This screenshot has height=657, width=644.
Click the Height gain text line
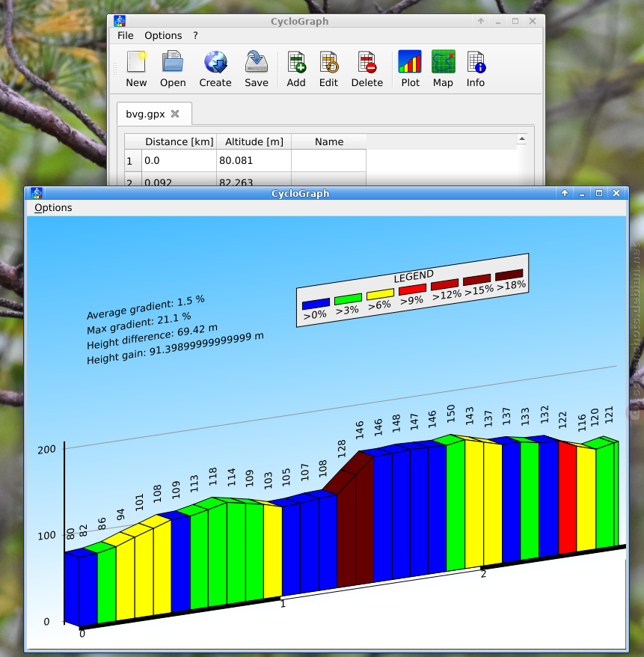(x=175, y=348)
